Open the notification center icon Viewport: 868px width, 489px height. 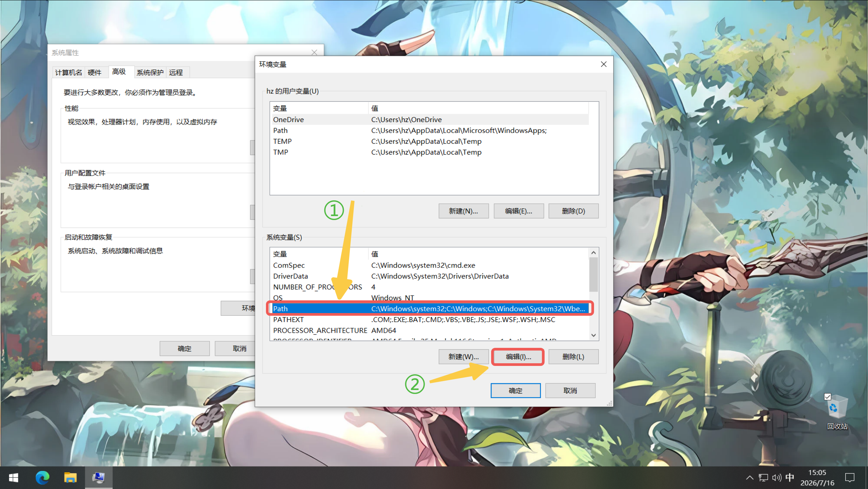(850, 478)
